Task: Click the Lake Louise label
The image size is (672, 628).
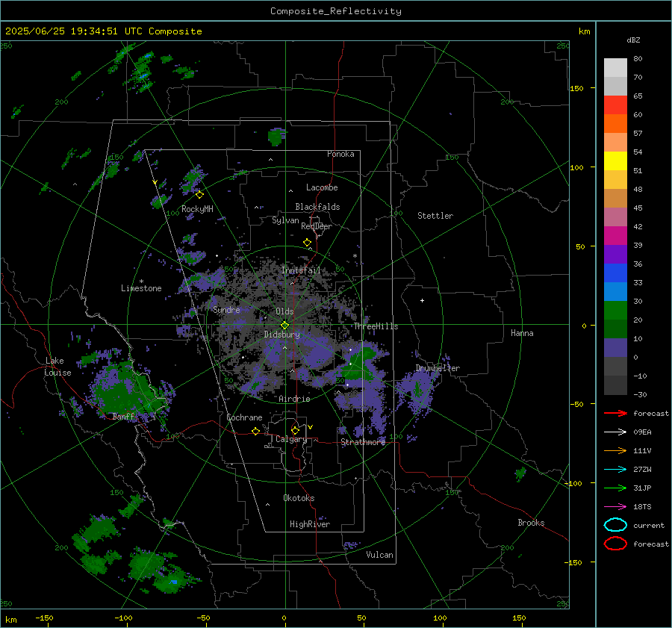Action: pyautogui.click(x=57, y=367)
